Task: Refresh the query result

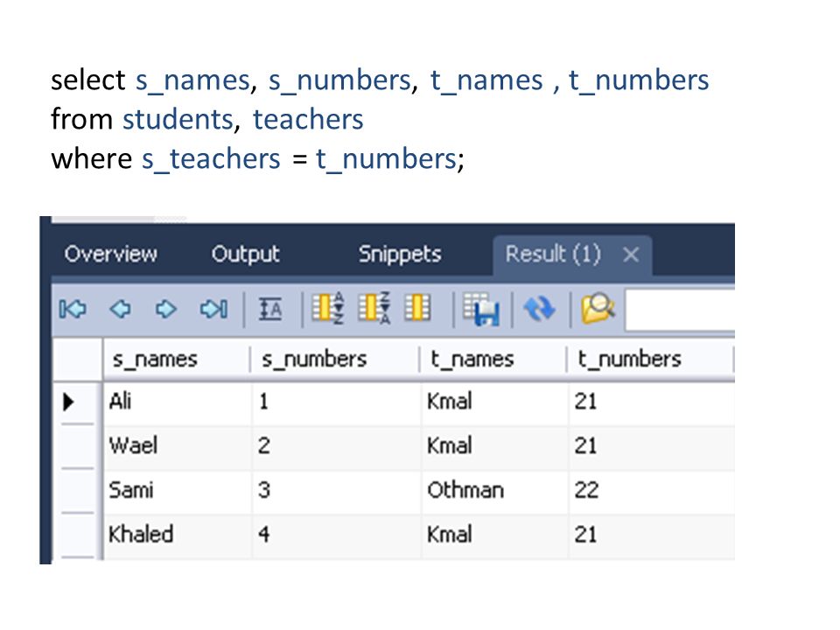Action: coord(540,309)
